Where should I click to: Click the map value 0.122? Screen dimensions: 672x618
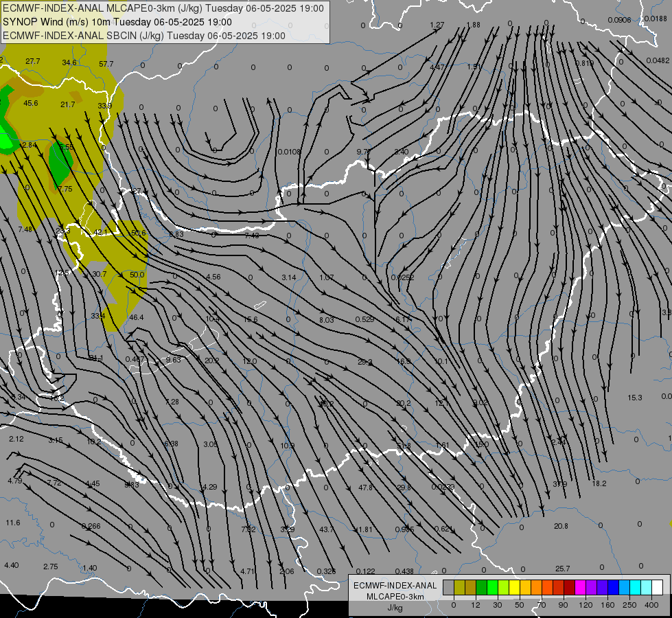pyautogui.click(x=365, y=571)
